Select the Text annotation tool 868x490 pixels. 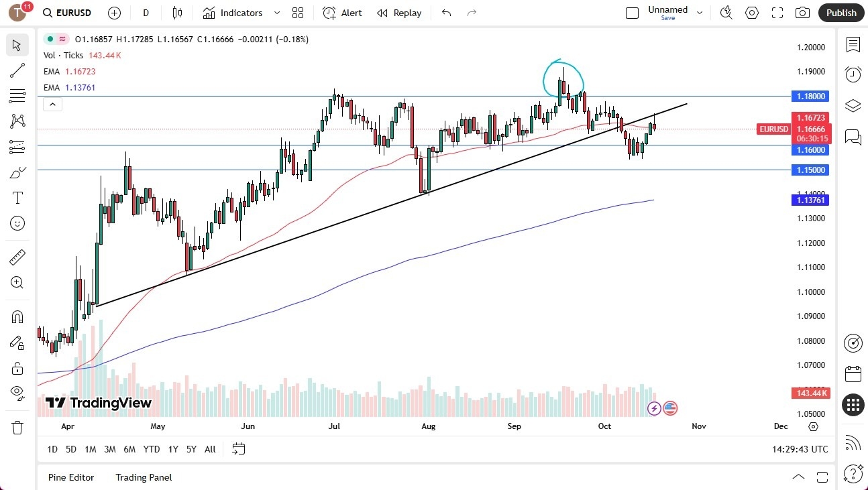coord(17,197)
